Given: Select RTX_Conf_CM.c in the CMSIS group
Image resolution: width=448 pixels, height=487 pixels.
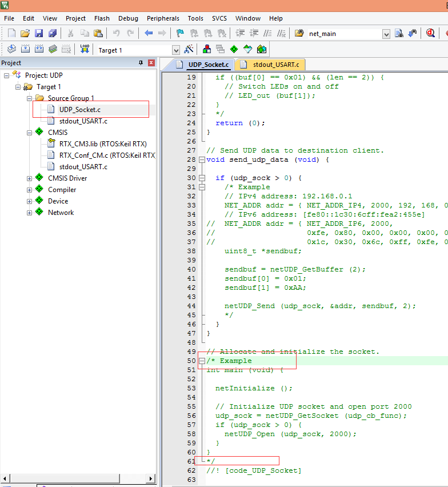Looking at the screenshot, I should 107,155.
